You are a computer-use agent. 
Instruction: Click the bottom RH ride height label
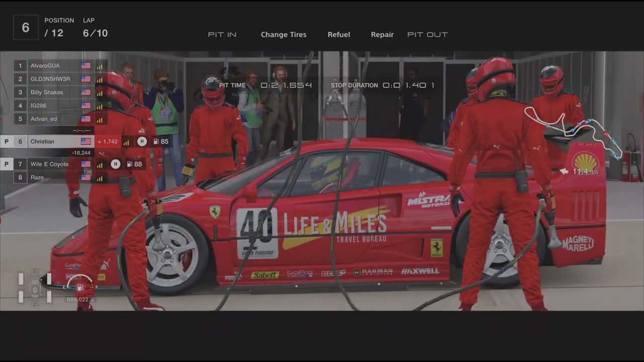tap(35, 304)
